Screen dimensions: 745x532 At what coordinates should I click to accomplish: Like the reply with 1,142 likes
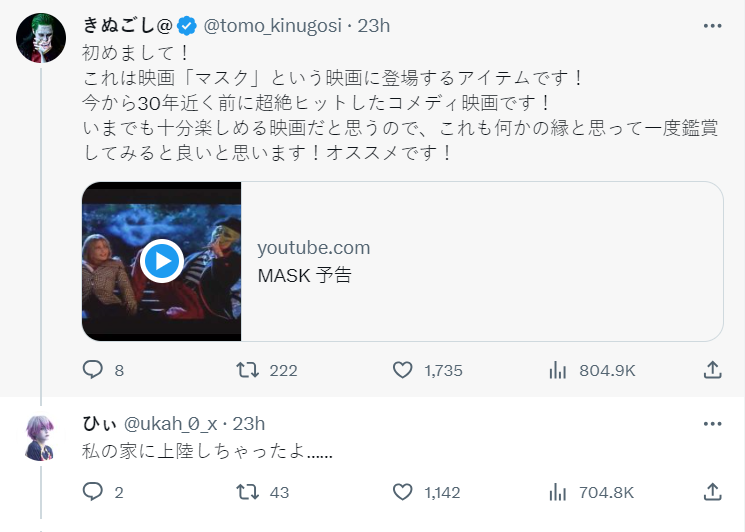pos(403,491)
